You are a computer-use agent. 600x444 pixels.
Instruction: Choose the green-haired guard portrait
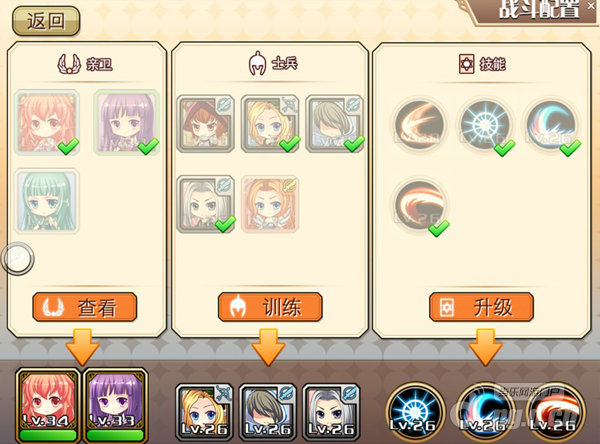47,201
